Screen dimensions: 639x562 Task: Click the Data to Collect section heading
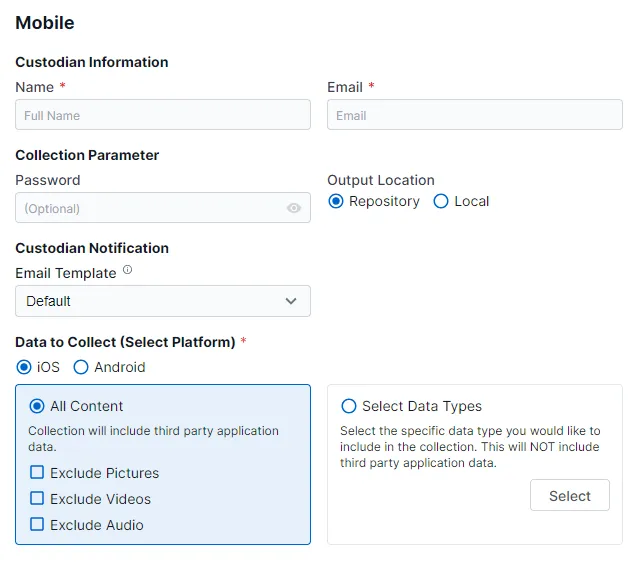[x=125, y=342]
